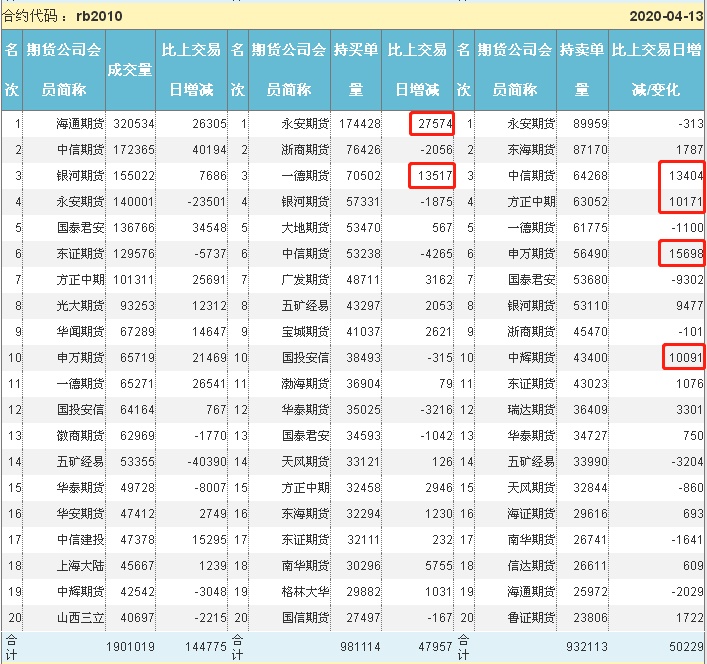Click 格林大华 in long position ranking
This screenshot has height=664, width=707.
305,592
